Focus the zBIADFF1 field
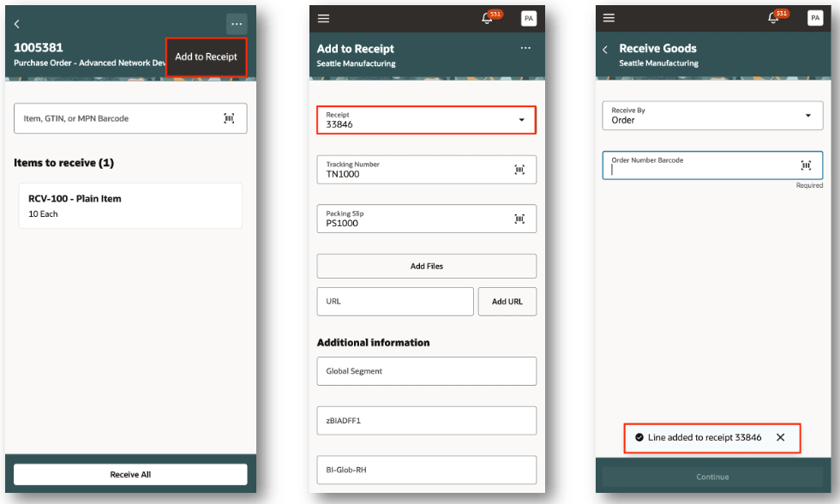The height and width of the screenshot is (504, 840). (x=427, y=421)
